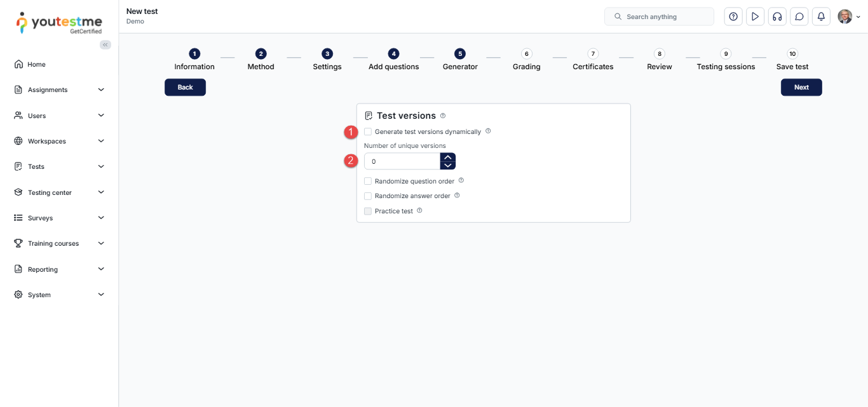Click the Back button

tap(185, 87)
